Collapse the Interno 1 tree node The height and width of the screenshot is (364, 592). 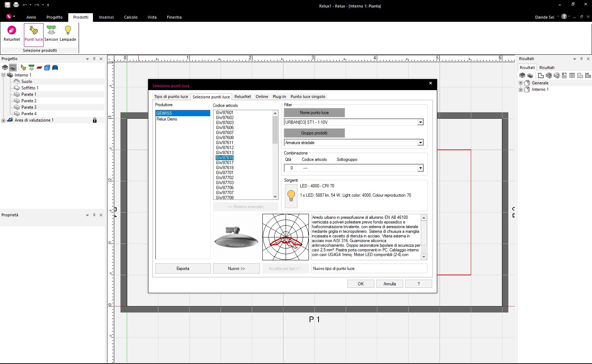pyautogui.click(x=4, y=75)
